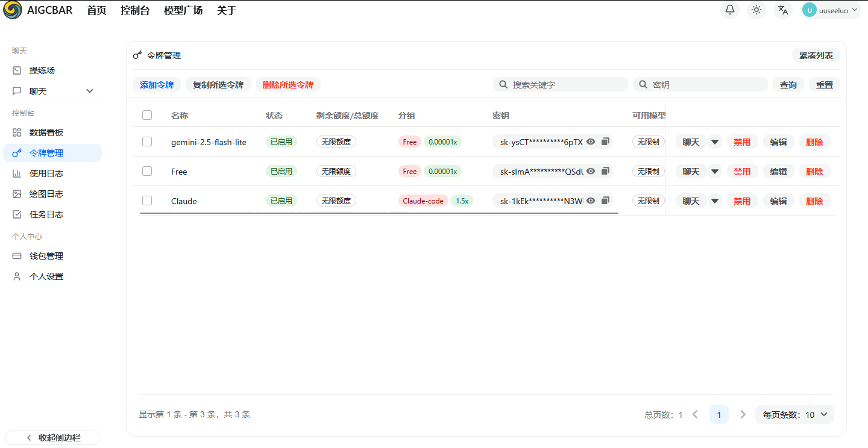Select 令牌管理 in sidebar
The image size is (868, 448).
52,153
